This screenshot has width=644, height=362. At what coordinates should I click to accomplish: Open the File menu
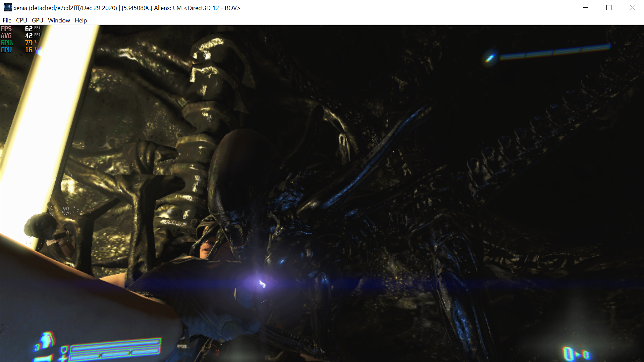coord(7,20)
